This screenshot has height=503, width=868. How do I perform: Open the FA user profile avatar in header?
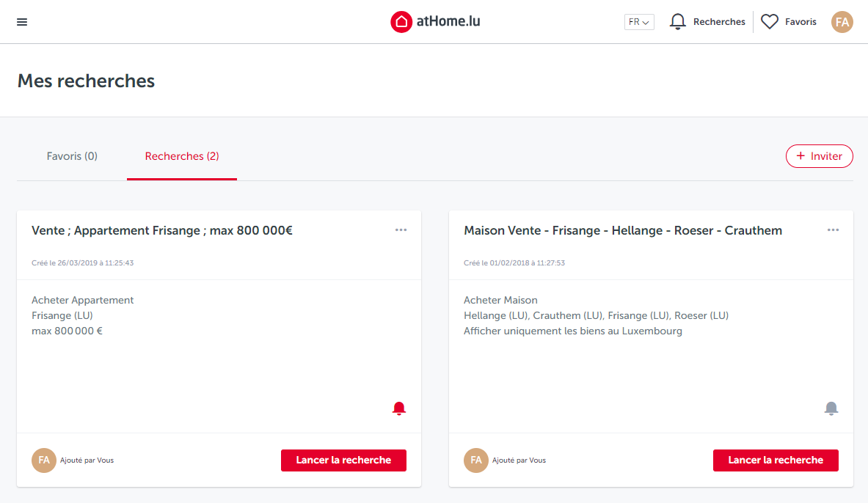point(842,22)
